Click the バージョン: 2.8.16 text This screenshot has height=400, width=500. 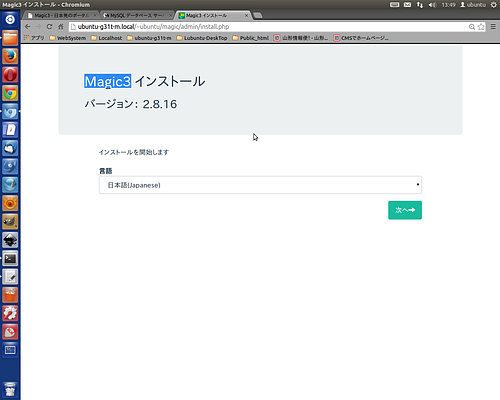131,104
